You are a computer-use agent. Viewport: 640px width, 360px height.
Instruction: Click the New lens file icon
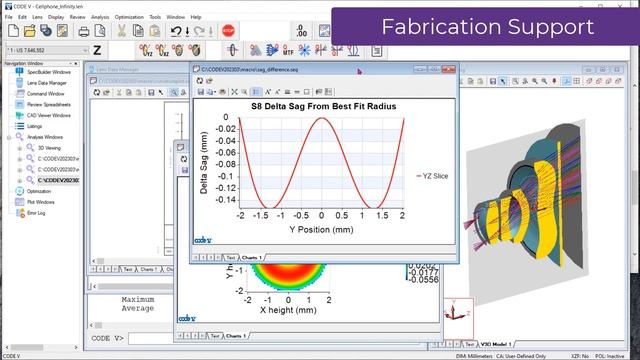coord(13,31)
